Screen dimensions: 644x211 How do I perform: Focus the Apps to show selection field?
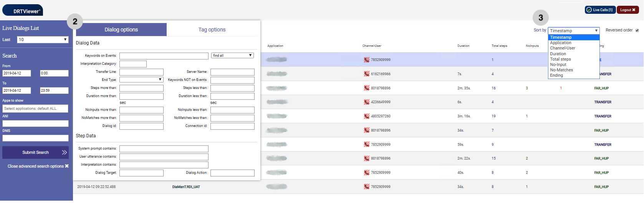[35, 109]
